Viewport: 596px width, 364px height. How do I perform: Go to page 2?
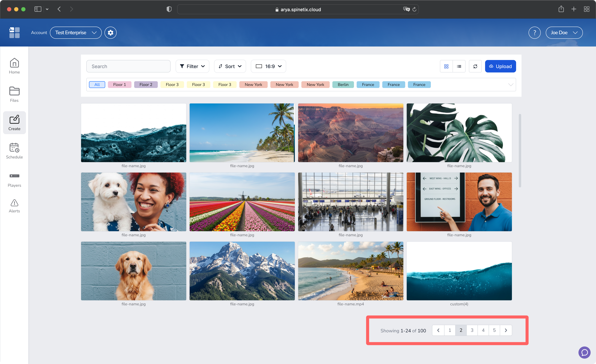[x=461, y=330]
